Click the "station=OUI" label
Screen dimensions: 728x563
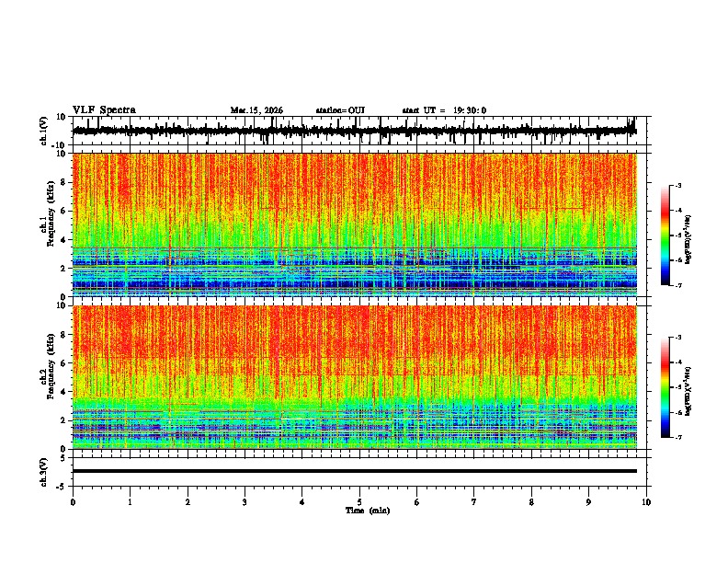coord(340,110)
